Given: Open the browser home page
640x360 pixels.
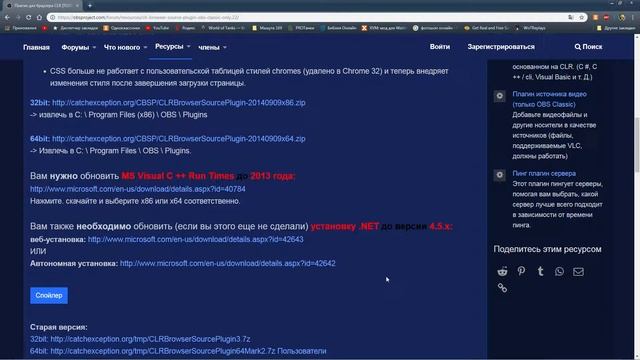Looking at the screenshot, I should tap(39, 18).
